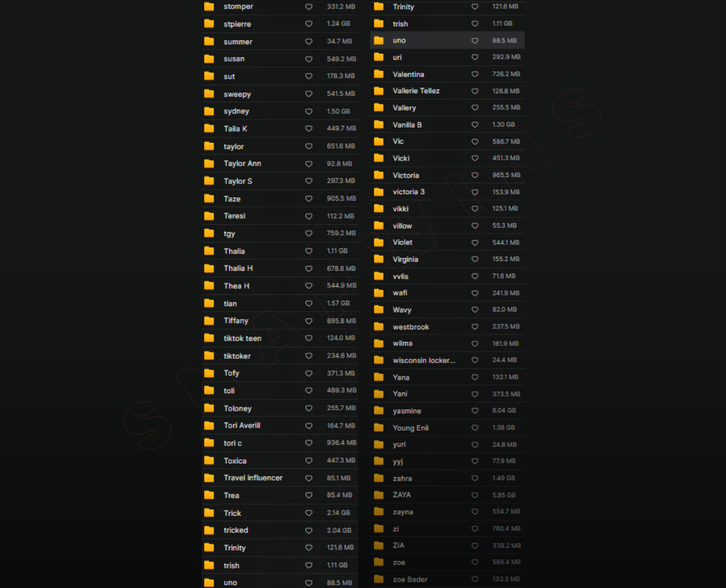
Task: Click the folder icon next to Valentina
Action: pos(379,74)
